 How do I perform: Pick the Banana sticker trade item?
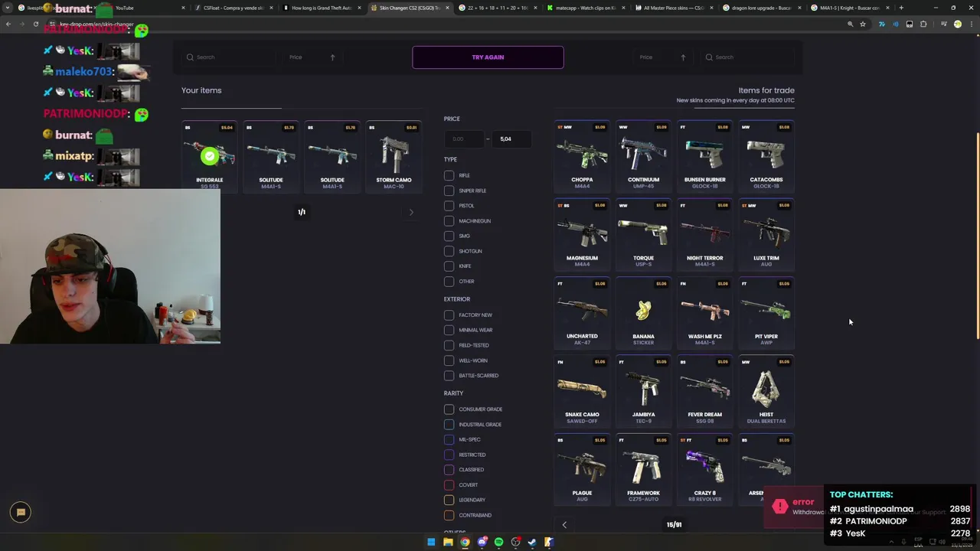643,313
